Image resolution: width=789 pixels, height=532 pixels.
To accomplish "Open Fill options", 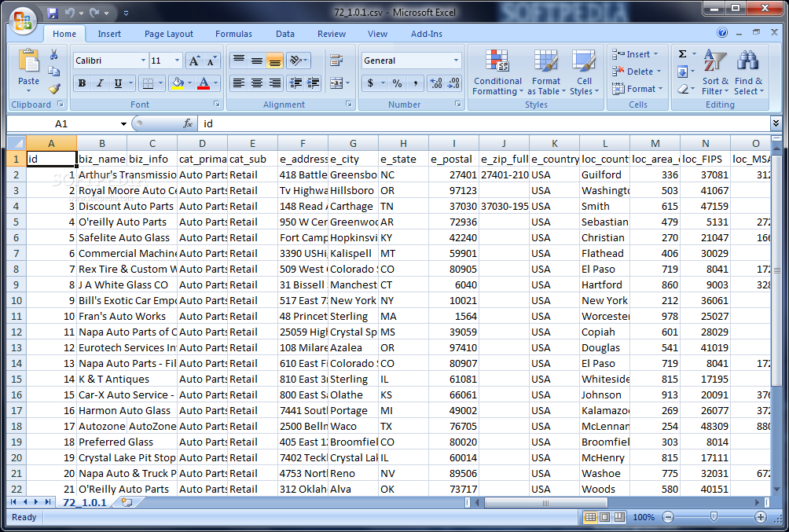I will (x=683, y=72).
